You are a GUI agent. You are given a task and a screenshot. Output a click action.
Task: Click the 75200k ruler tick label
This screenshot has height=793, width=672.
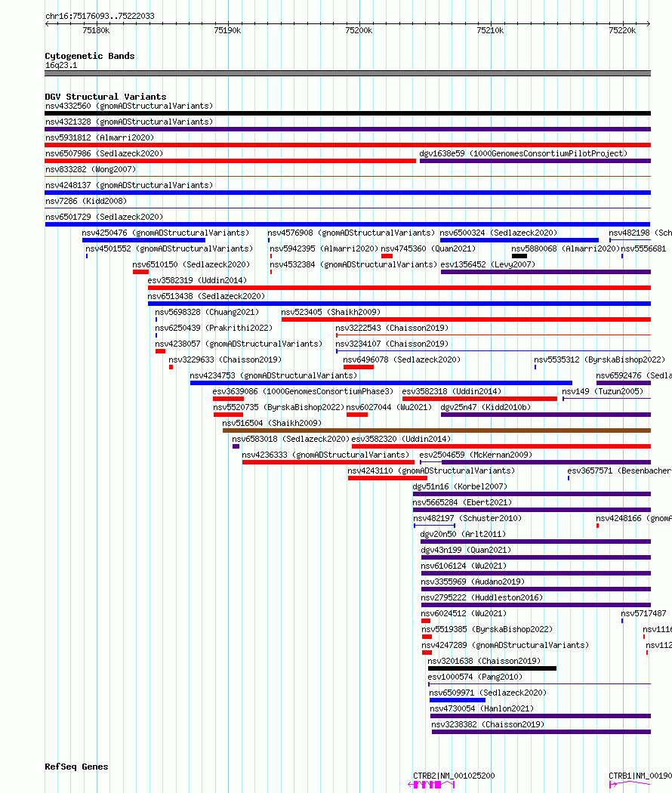pos(359,30)
